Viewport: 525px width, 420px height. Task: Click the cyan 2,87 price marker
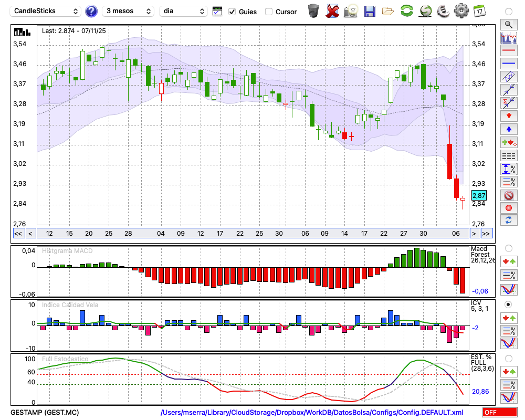[479, 196]
